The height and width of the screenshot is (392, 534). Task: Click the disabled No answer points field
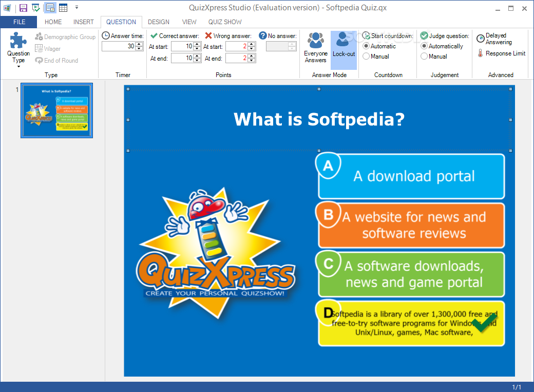click(281, 46)
